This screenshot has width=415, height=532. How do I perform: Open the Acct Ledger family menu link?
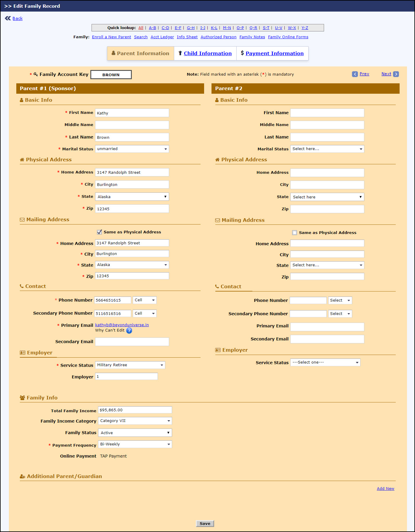162,37
